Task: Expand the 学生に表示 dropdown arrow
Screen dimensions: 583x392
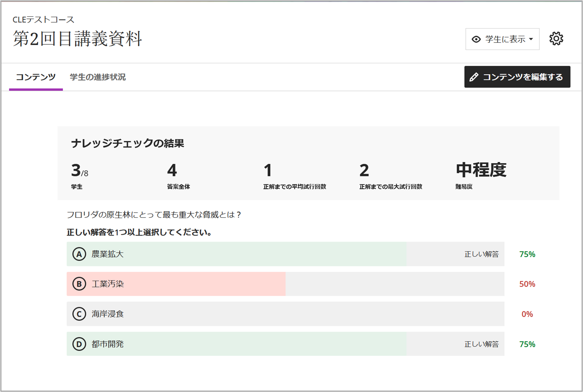Action: coord(531,39)
